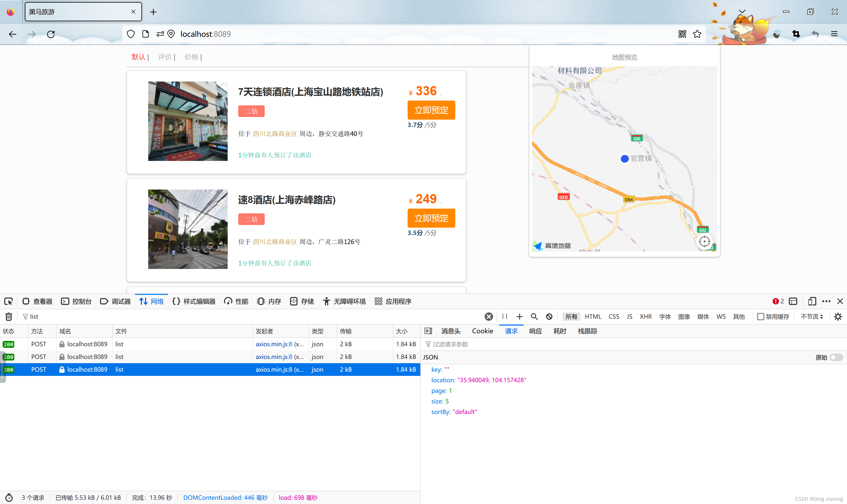847x504 pixels.
Task: Toggle the 原始 raw JSON switch
Action: tap(836, 357)
